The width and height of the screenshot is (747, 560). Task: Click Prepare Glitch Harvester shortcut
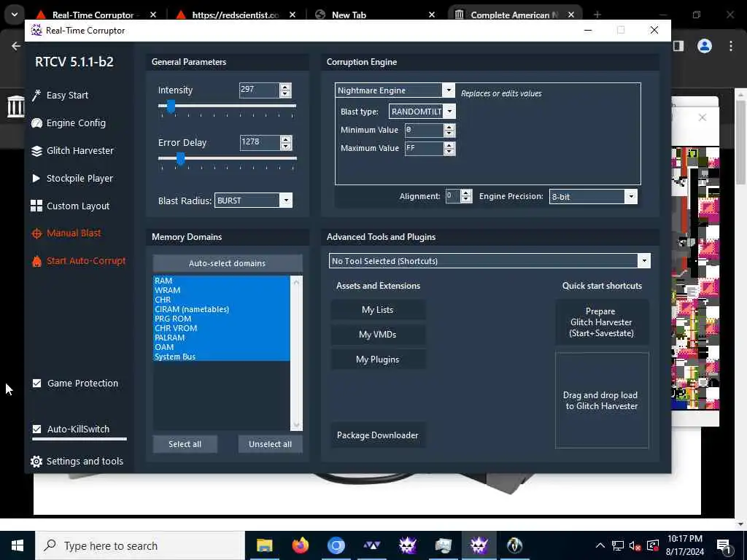[602, 322]
